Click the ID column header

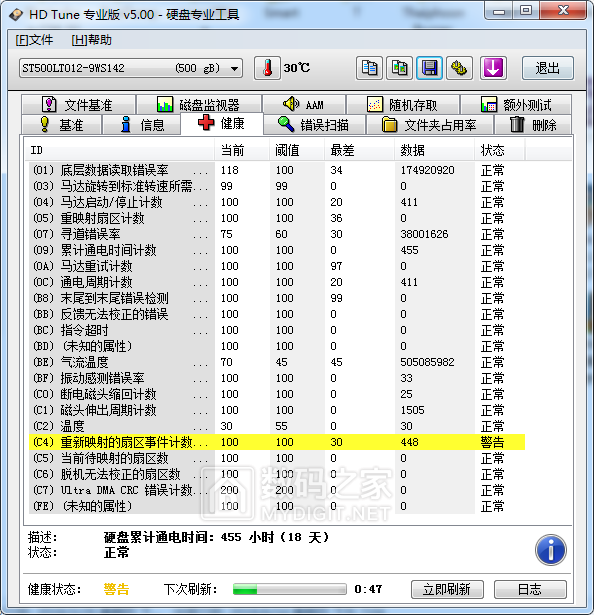click(120, 150)
